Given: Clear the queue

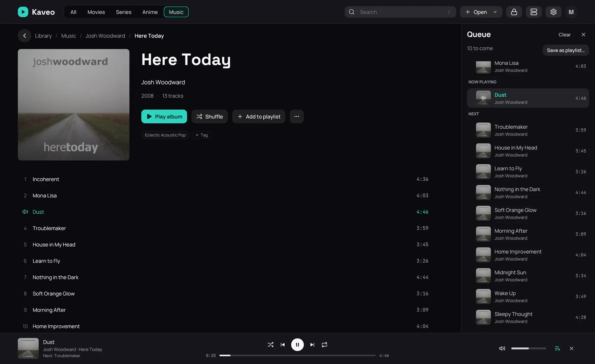Looking at the screenshot, I should (564, 34).
